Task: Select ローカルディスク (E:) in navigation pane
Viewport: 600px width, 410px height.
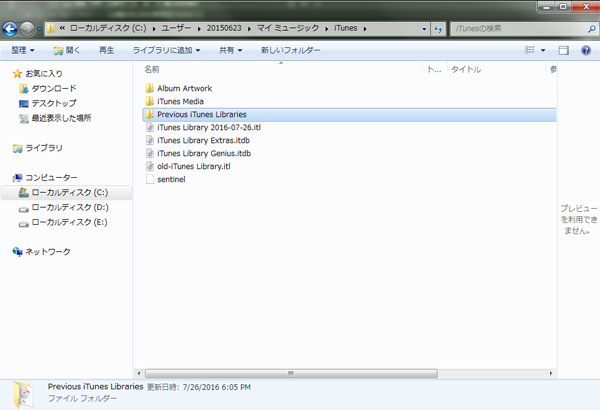Action: tap(63, 222)
